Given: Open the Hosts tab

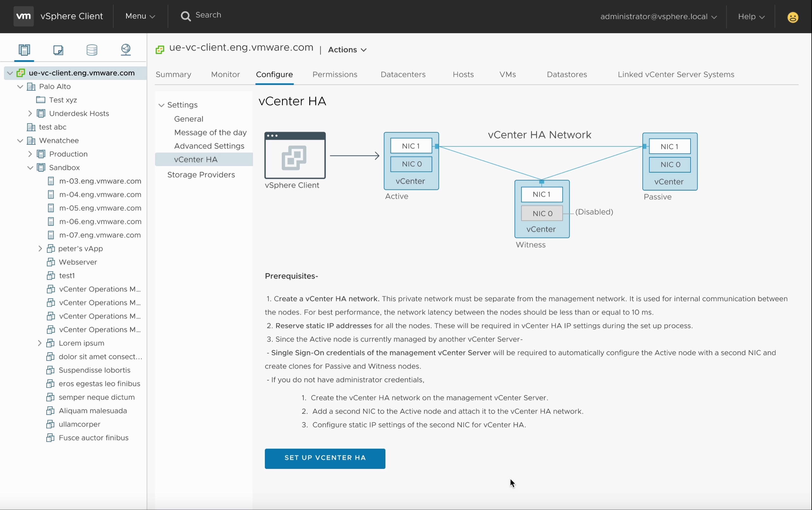Looking at the screenshot, I should click(x=463, y=74).
